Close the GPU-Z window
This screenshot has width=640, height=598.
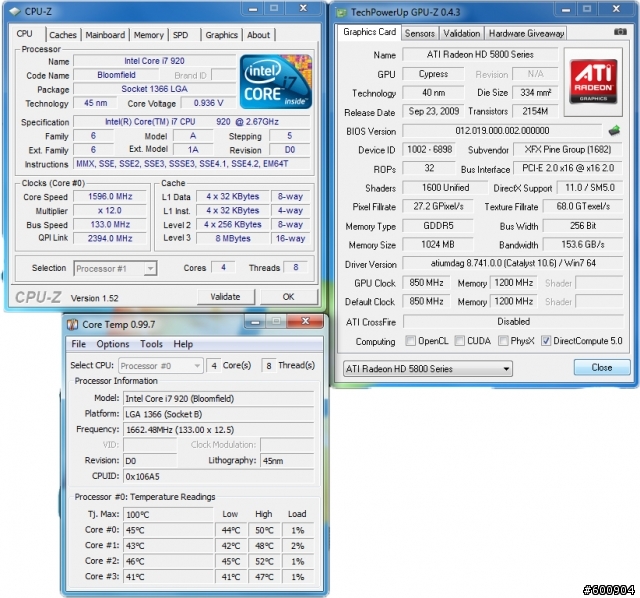point(616,9)
